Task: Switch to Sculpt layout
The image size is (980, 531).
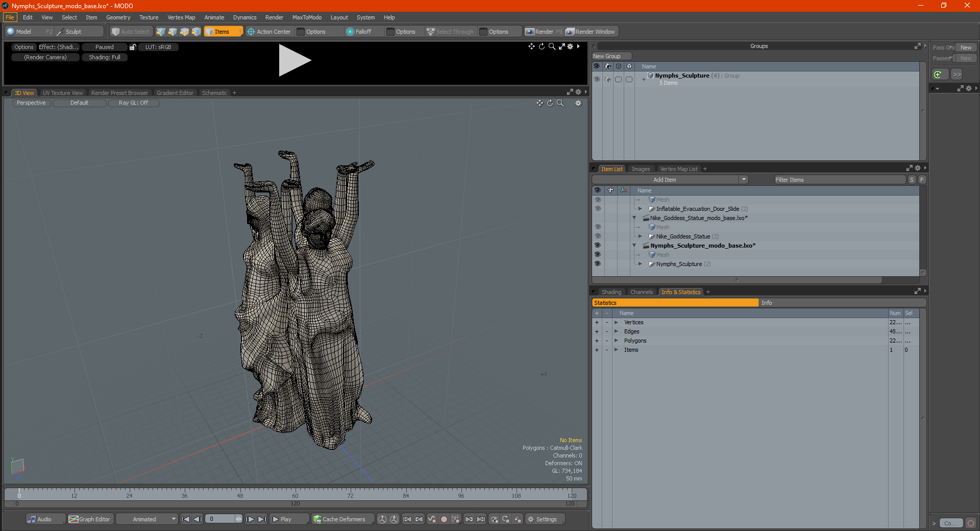Action: point(79,32)
